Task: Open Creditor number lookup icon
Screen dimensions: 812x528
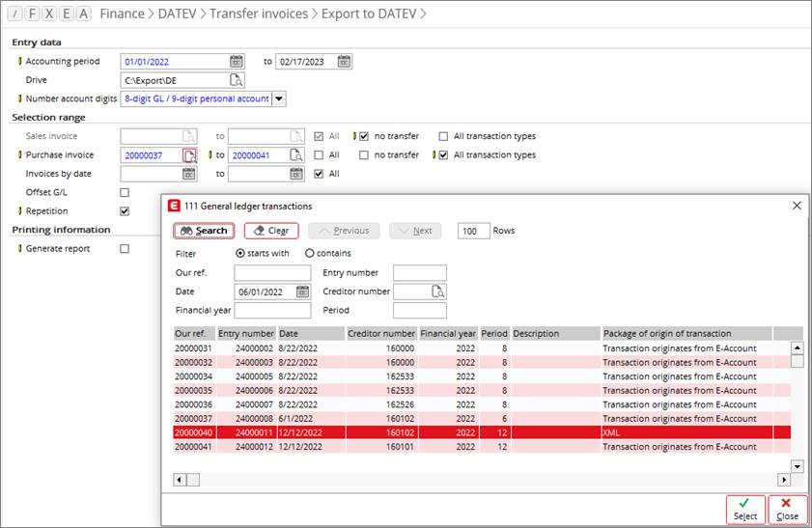Action: click(x=438, y=292)
